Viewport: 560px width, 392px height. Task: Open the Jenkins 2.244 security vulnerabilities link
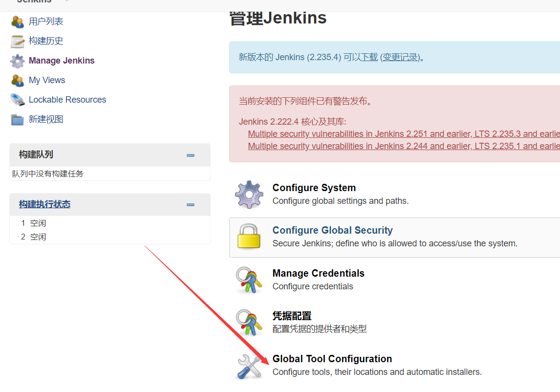(x=404, y=146)
